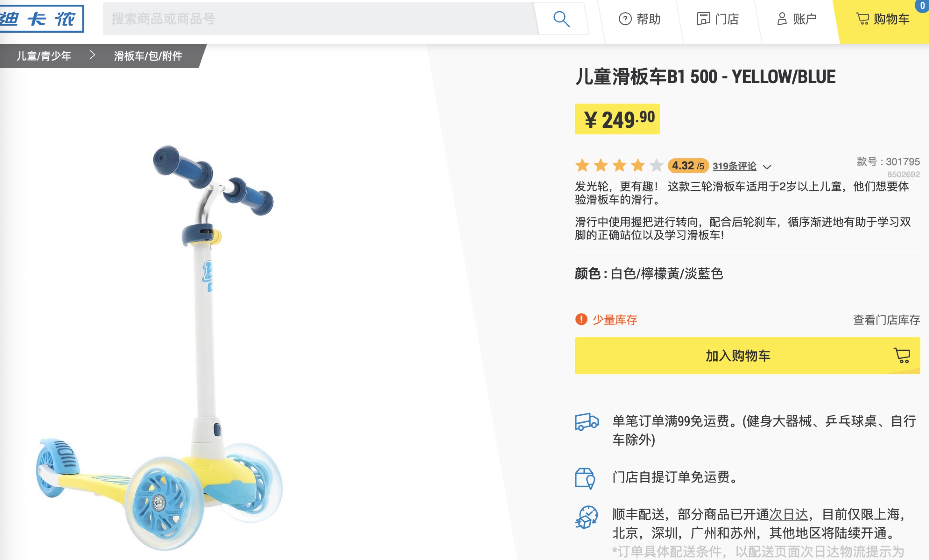Focus the 搜索商品或商品号 search field

320,19
